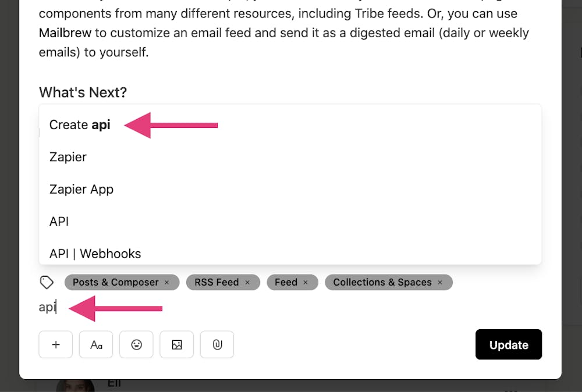Click the Mailbrew link in the text
Screen dimensions: 582x392
click(x=65, y=33)
